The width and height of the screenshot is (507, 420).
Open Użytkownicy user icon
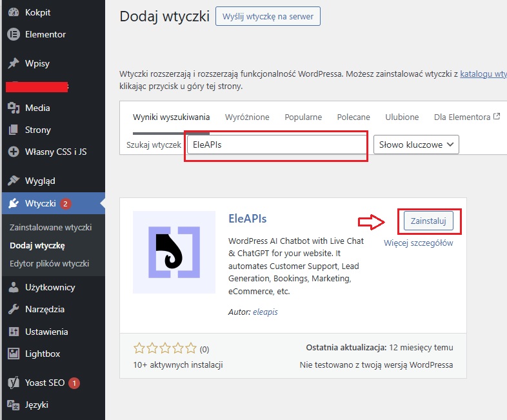tap(13, 287)
